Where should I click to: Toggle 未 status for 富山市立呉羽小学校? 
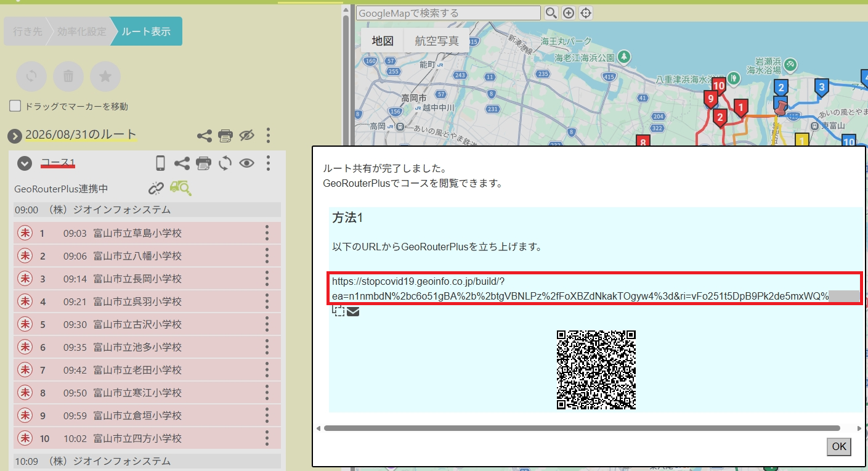(25, 301)
